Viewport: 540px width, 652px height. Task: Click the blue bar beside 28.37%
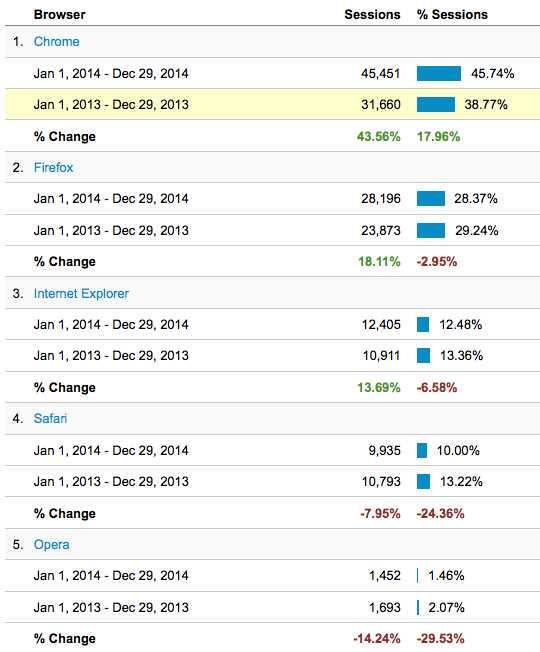coord(431,198)
